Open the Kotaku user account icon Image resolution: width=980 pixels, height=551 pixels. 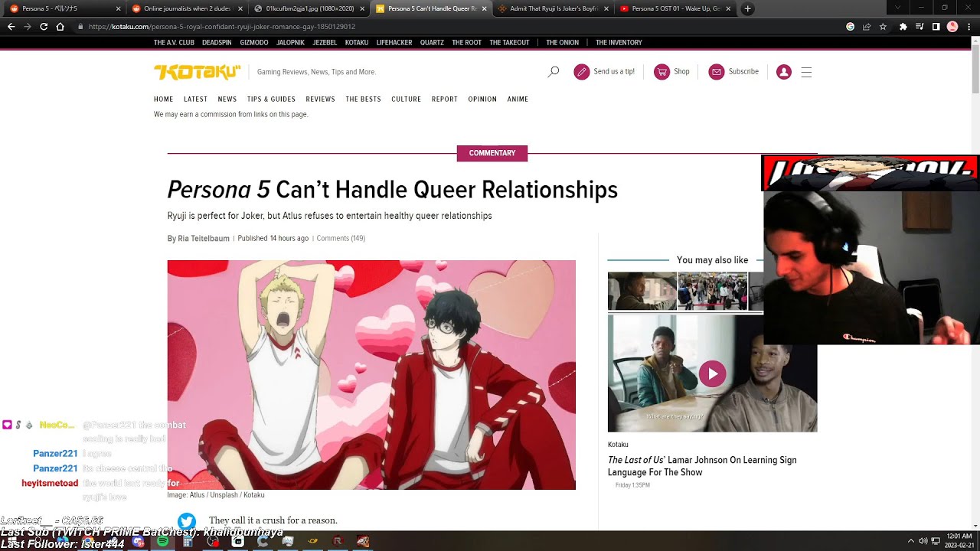[783, 72]
